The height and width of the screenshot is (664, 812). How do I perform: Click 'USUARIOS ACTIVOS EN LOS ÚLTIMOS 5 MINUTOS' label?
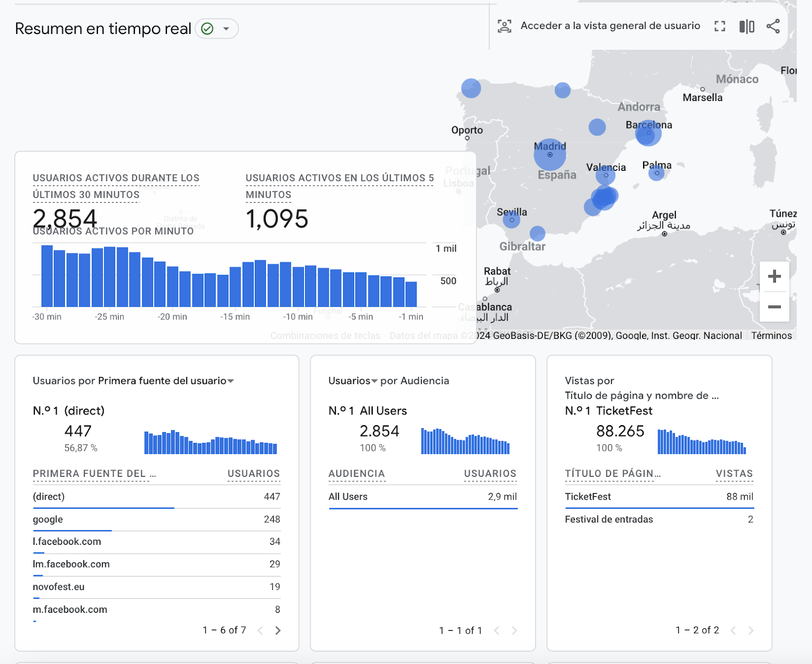(x=340, y=186)
